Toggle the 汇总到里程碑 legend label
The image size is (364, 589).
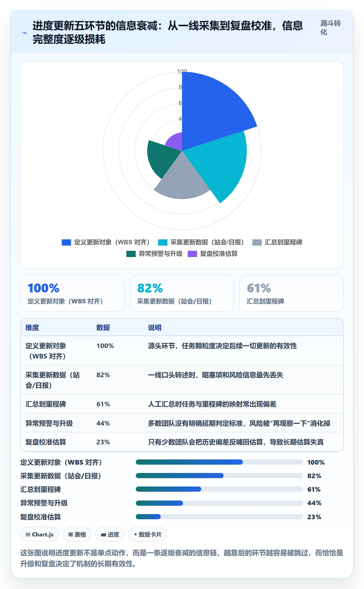283,242
